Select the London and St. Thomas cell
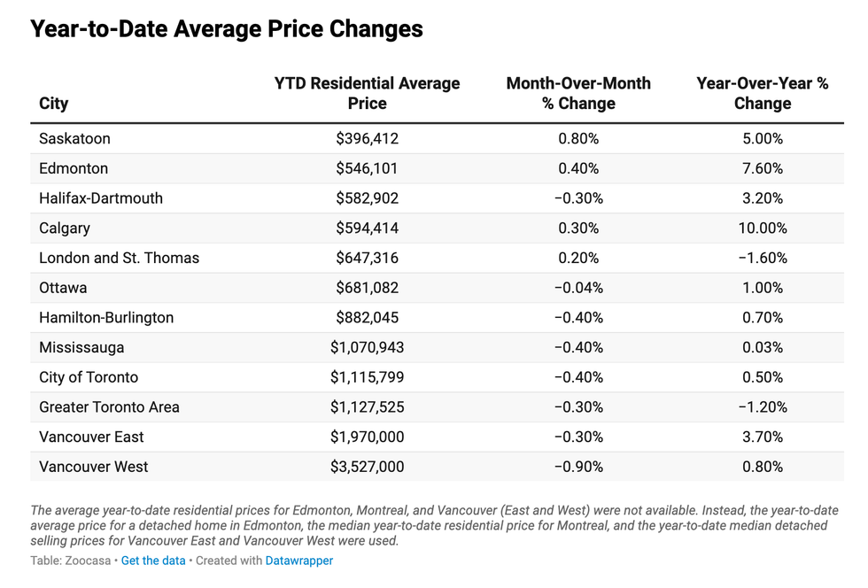 (119, 259)
